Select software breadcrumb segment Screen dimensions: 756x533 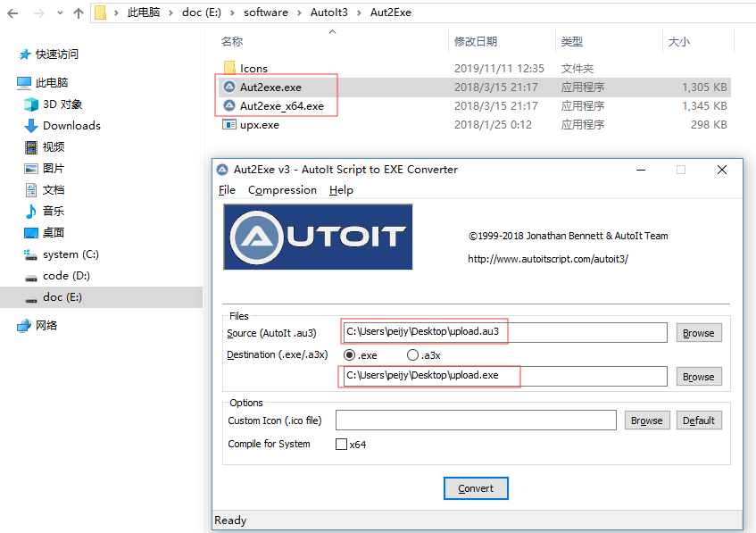266,12
